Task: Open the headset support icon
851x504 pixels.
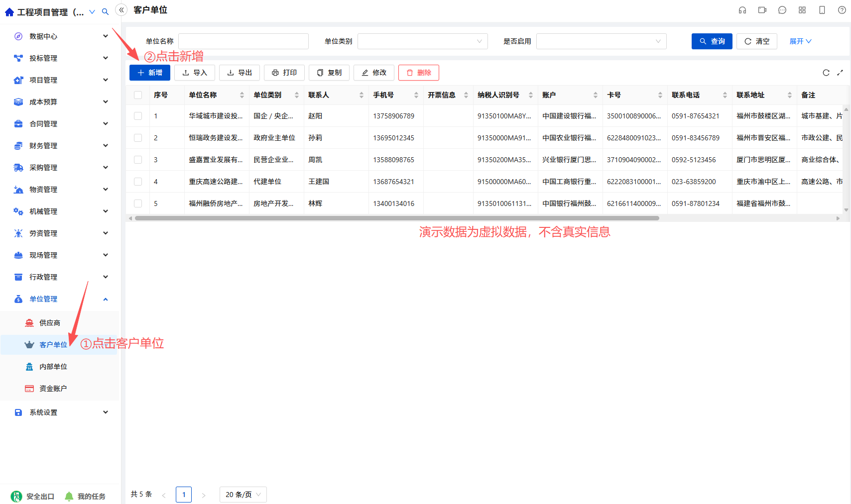Action: (742, 10)
